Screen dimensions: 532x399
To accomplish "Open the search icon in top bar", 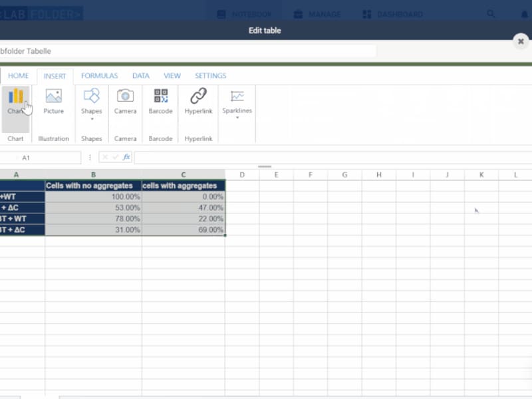I will [x=491, y=14].
